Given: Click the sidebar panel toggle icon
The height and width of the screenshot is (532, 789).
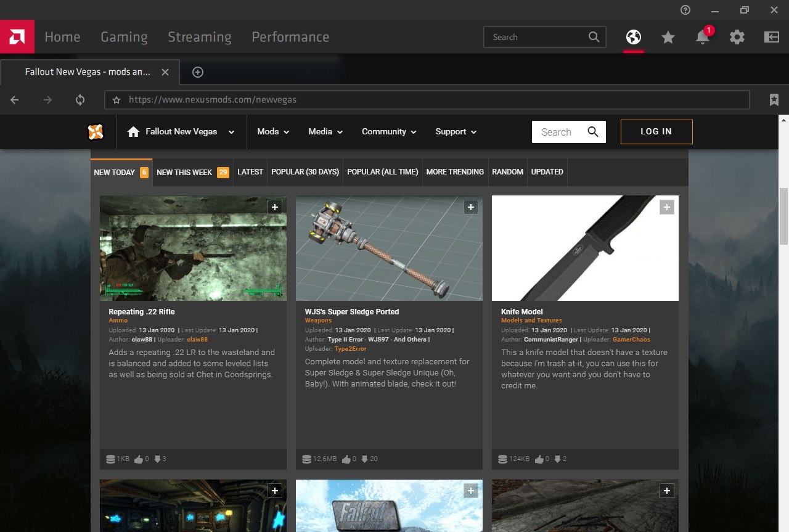Looking at the screenshot, I should [771, 38].
